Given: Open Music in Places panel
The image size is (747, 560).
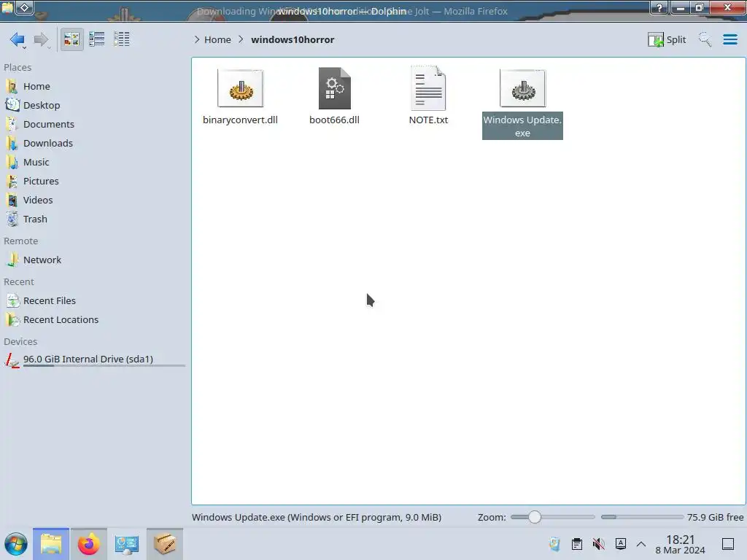Looking at the screenshot, I should click(94, 163).
